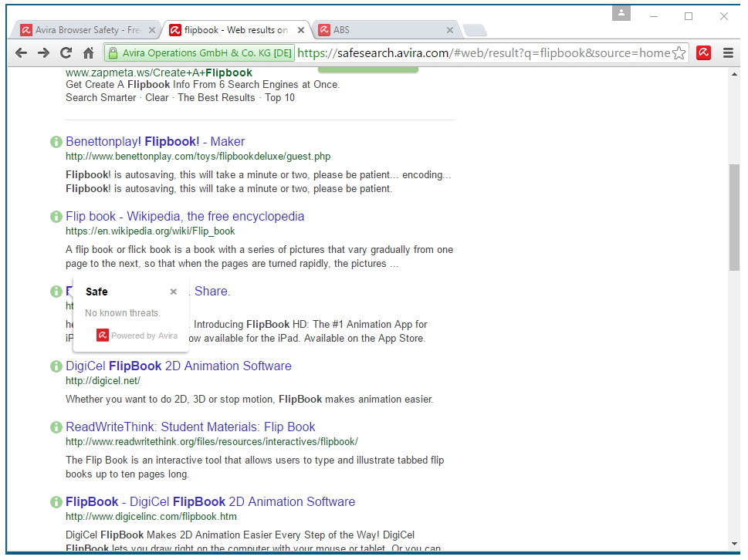Click benettonplay.com guest.php URL text

(198, 157)
